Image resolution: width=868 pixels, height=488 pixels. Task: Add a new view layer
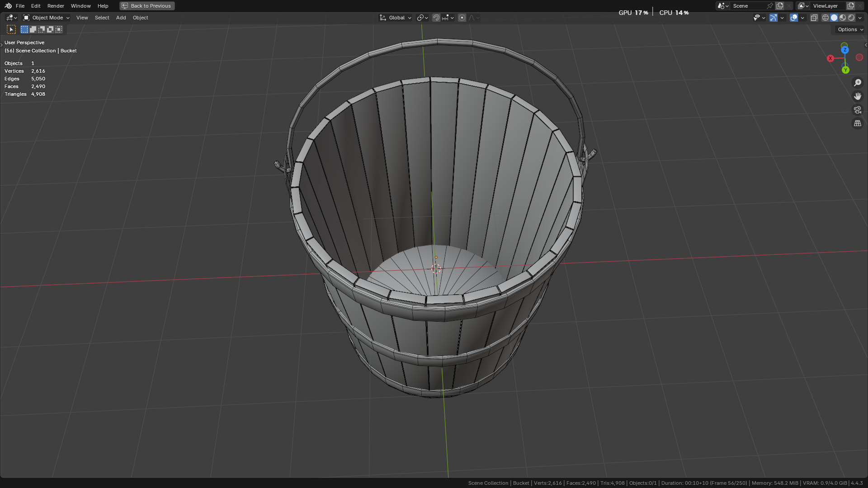tap(851, 6)
